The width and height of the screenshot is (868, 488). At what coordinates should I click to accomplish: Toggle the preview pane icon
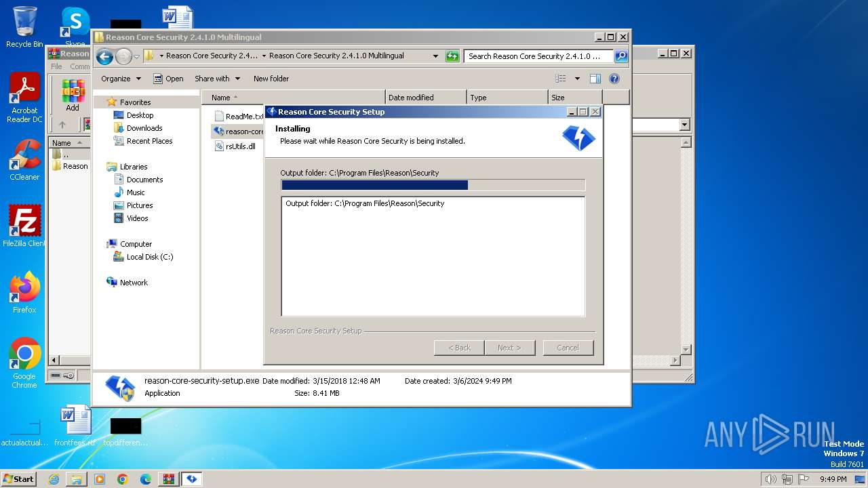coord(595,79)
